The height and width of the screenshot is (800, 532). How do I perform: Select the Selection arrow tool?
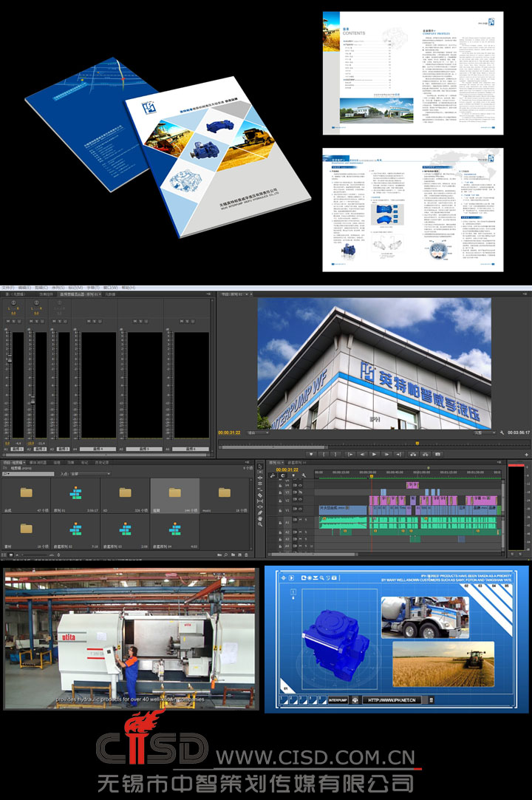pos(260,467)
